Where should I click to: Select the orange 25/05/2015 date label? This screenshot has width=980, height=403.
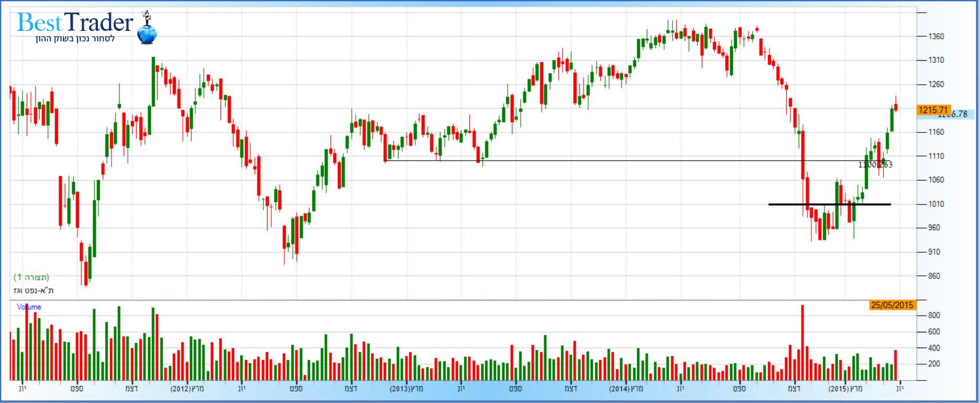point(891,305)
